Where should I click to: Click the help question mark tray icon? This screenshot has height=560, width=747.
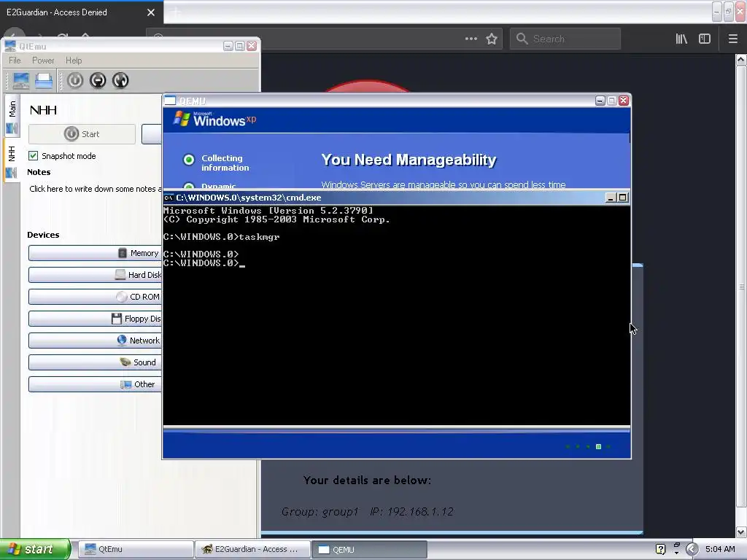(660, 549)
